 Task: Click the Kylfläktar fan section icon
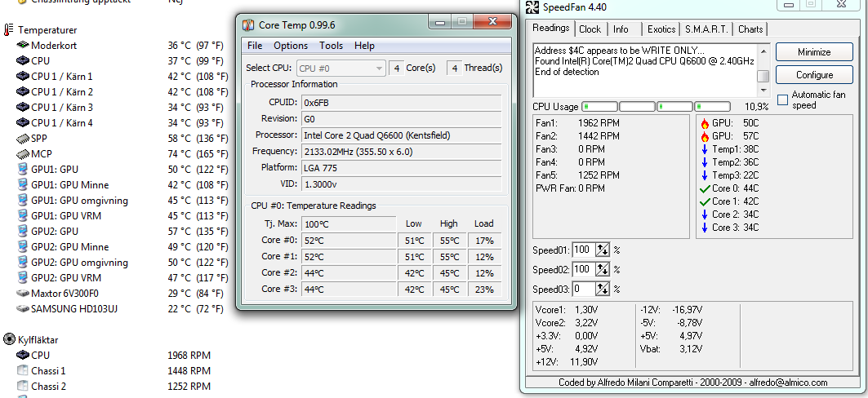[8, 339]
